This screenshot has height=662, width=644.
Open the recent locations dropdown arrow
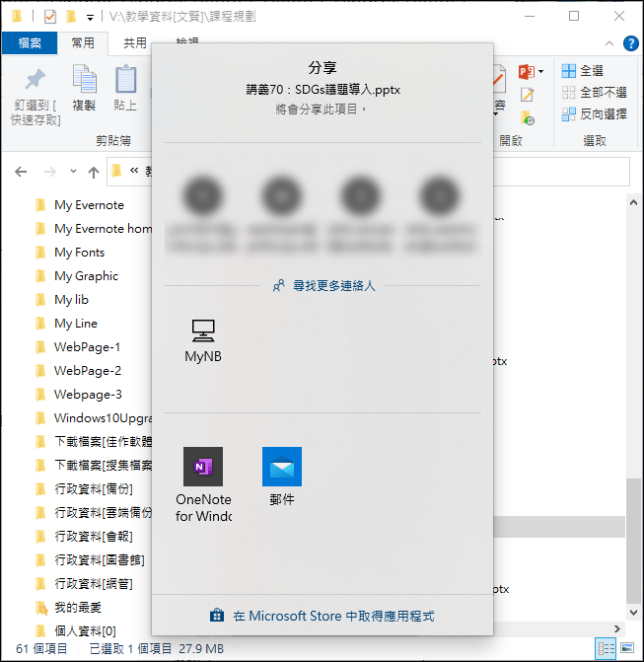click(x=73, y=172)
